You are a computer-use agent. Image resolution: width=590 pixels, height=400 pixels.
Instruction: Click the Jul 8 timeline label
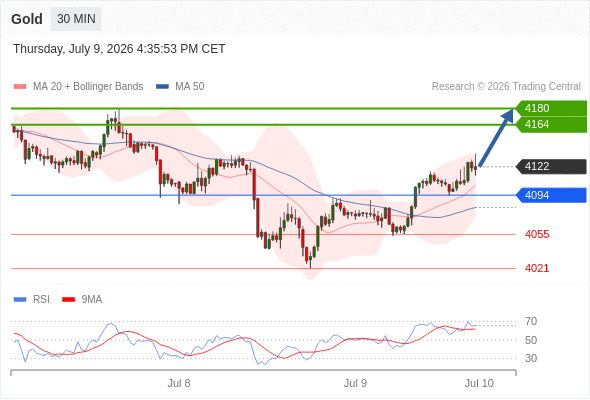179,383
